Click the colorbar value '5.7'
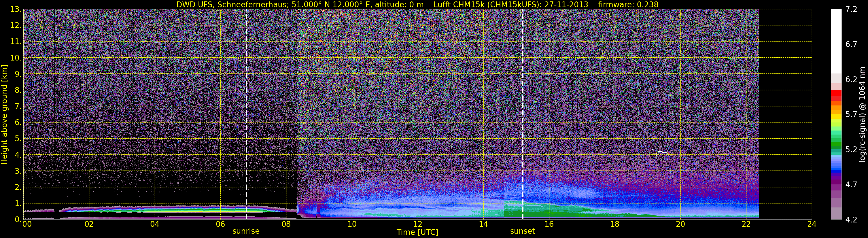868x238 pixels. point(851,115)
